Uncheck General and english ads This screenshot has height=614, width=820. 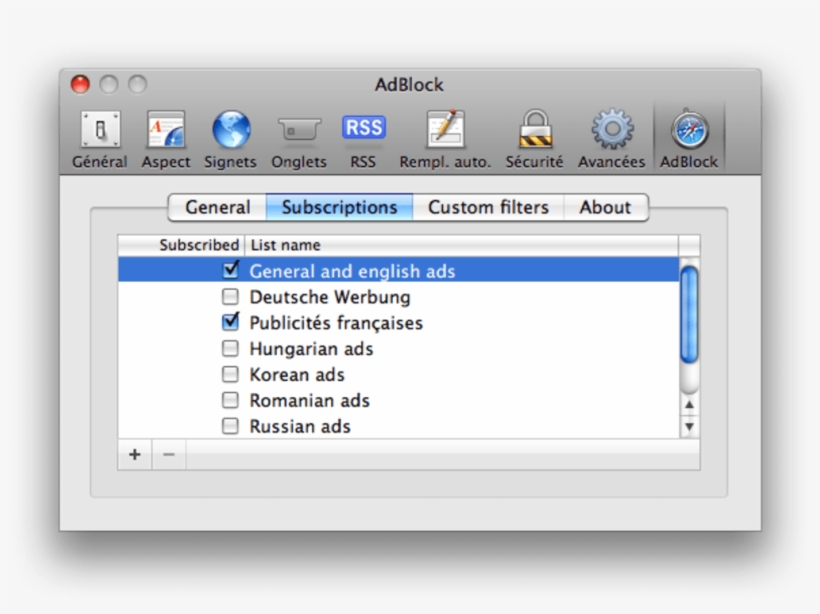click(x=230, y=269)
